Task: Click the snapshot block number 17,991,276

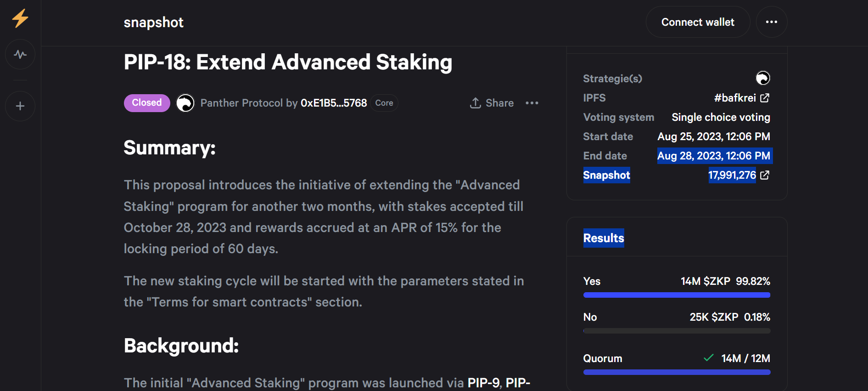Action: point(732,175)
